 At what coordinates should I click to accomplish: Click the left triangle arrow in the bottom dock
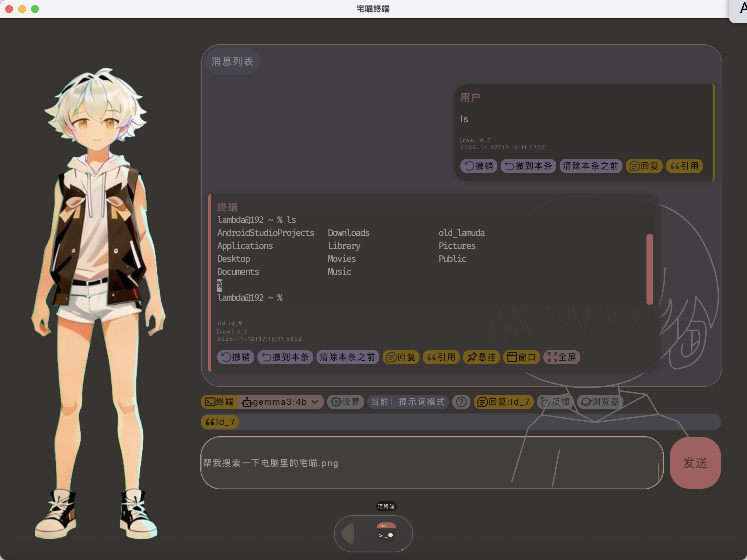348,534
